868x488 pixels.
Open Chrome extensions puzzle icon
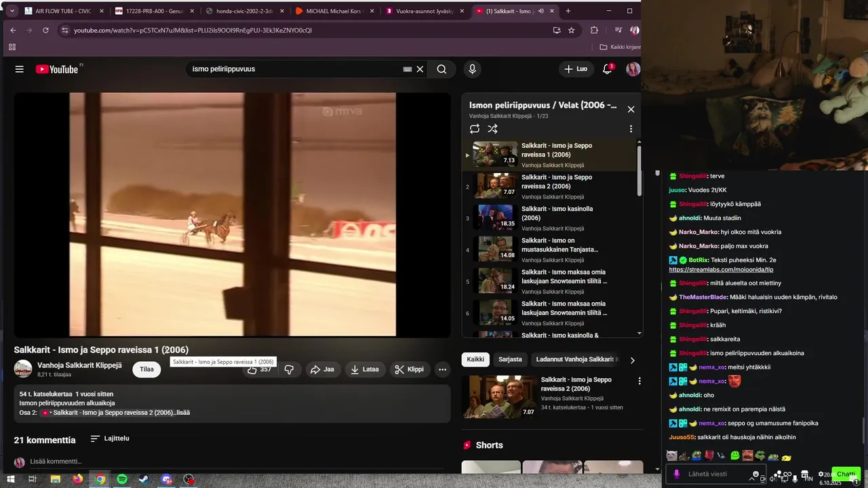point(594,30)
